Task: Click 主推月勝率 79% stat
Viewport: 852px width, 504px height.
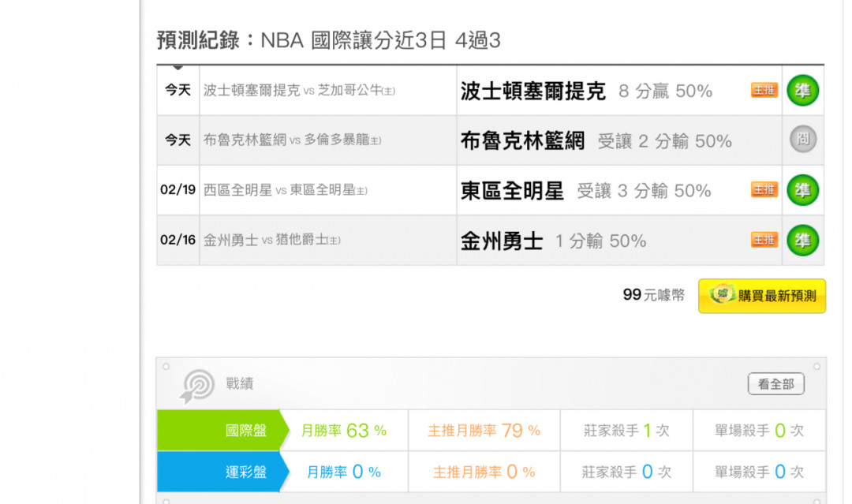Action: 484,431
